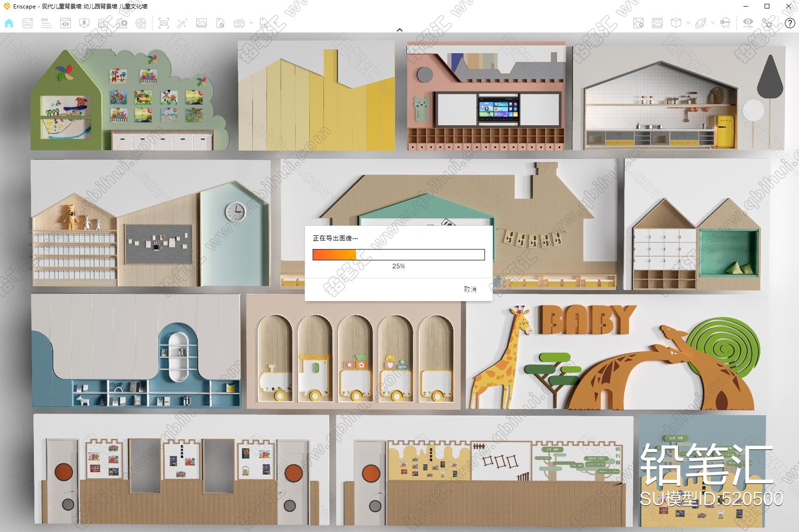
Task: Open the view management eye-window icon
Action: tap(65, 23)
